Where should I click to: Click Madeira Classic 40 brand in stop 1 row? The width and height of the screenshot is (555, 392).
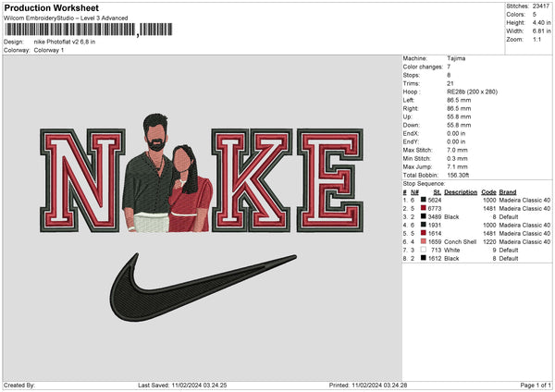point(524,201)
